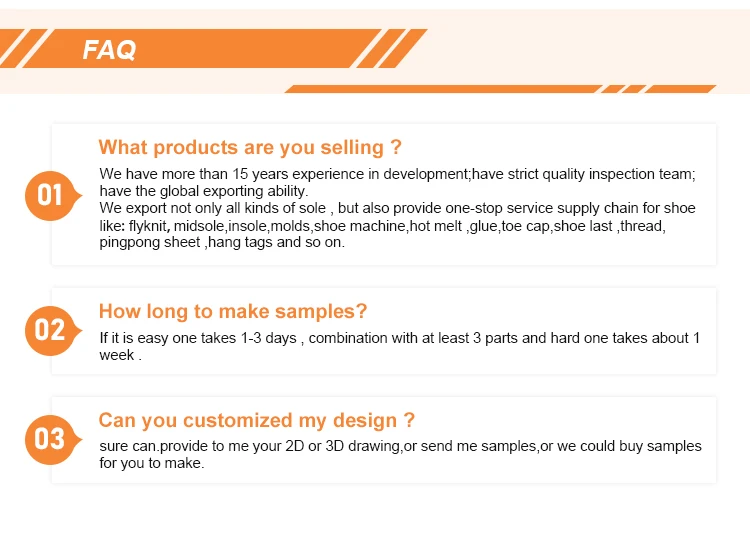Click the orange 02 circle badge
This screenshot has height=534, width=750.
click(50, 329)
